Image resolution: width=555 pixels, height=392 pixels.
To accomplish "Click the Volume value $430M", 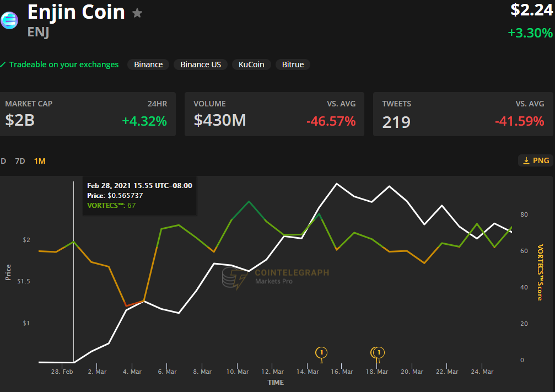I will point(220,120).
